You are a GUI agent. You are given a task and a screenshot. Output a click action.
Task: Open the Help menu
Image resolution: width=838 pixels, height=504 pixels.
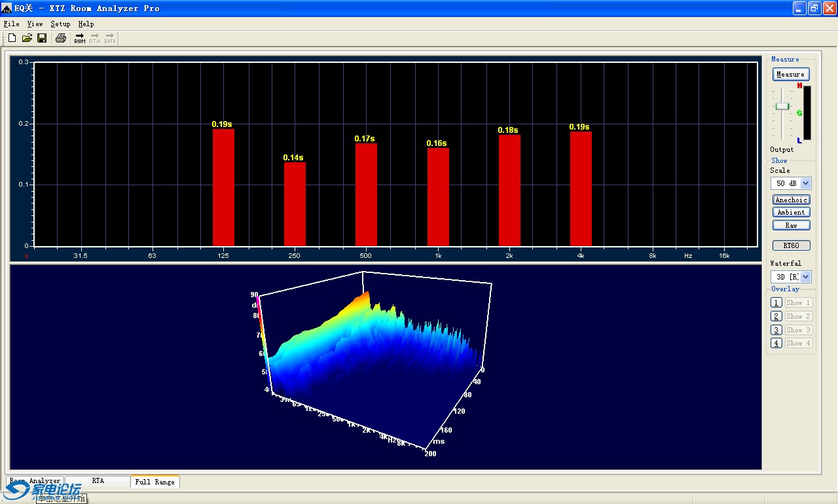[x=86, y=24]
